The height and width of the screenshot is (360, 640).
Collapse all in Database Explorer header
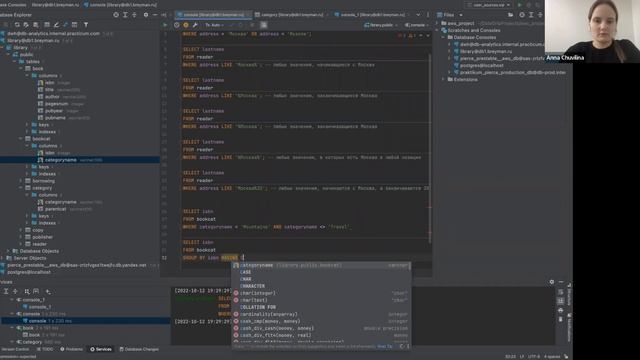click(134, 15)
